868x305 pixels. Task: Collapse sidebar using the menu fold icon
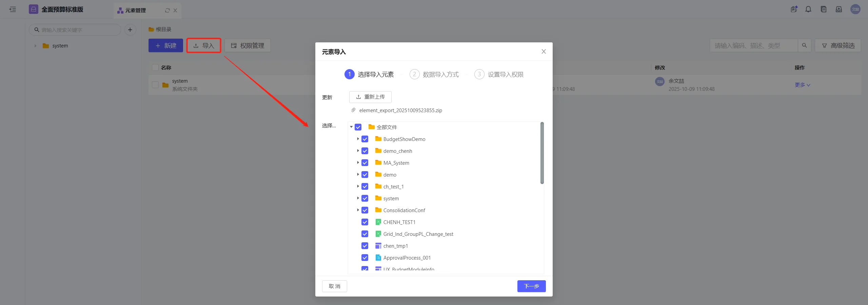click(13, 9)
